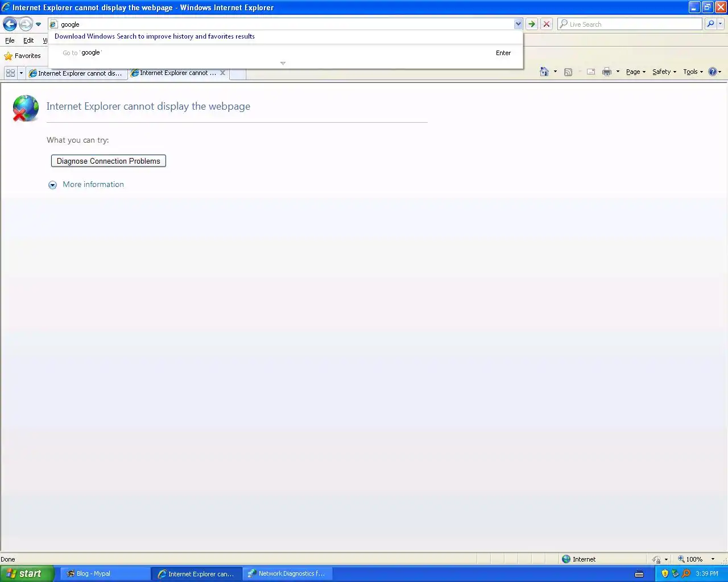
Task: Open the Tools menu
Action: click(693, 72)
